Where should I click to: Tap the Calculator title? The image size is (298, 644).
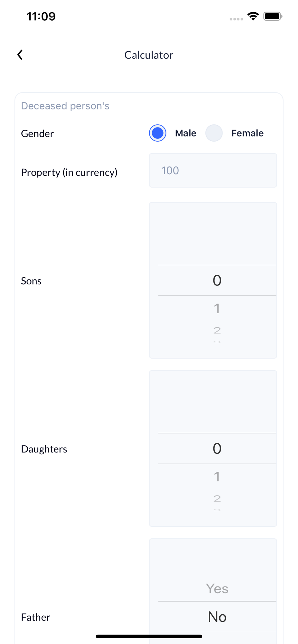(x=149, y=55)
